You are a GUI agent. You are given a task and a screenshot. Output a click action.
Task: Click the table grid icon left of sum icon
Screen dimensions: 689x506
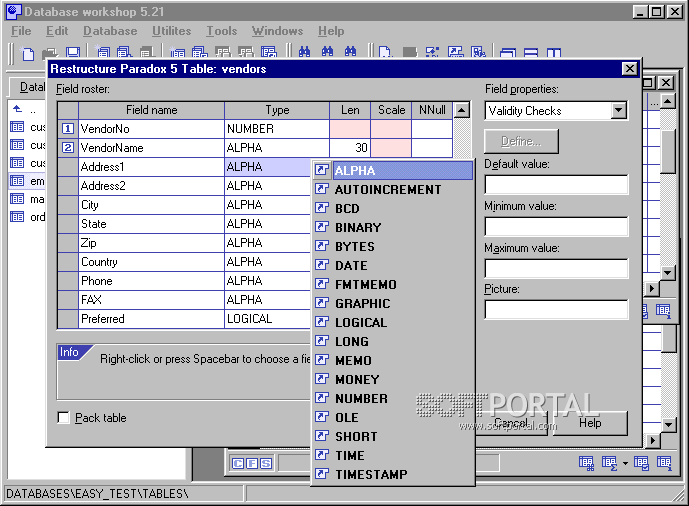[586, 463]
